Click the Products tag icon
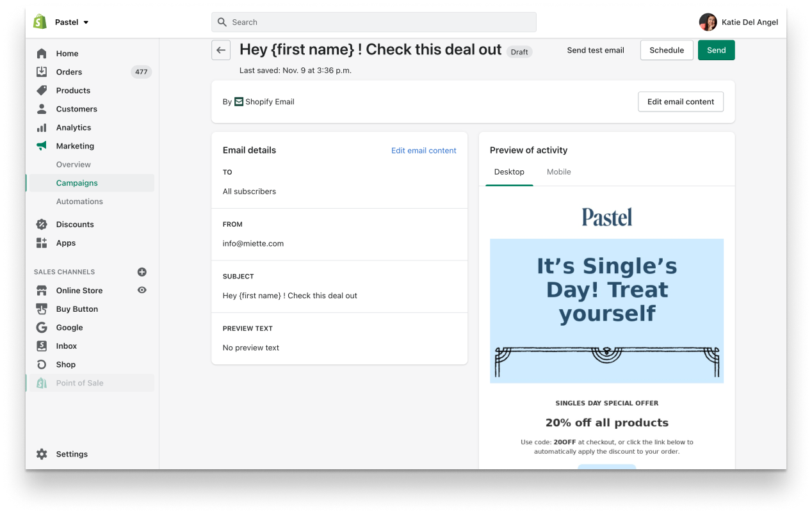 click(x=42, y=91)
